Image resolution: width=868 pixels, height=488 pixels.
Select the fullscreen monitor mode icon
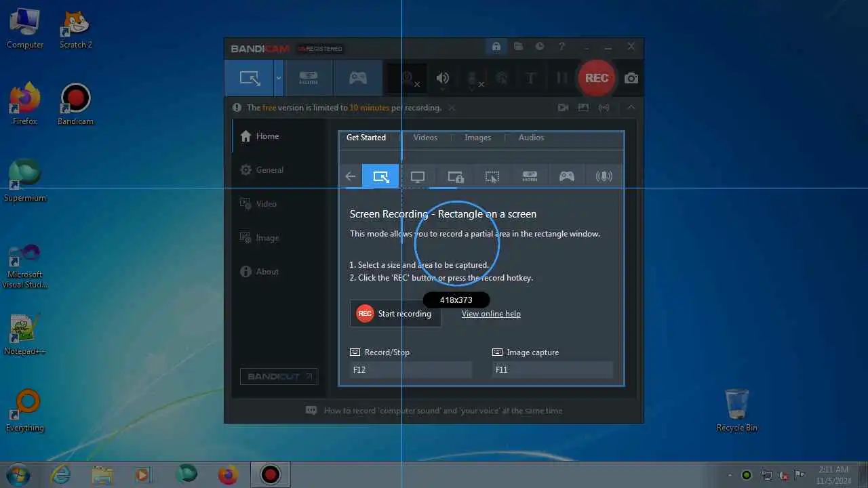click(418, 177)
